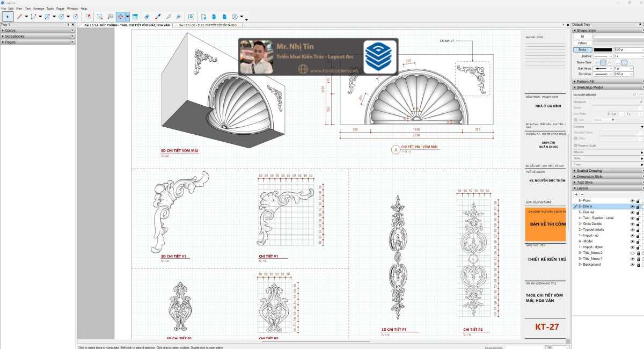The image size is (644, 349).
Task: Expand the Dimension Style panel
Action: [608, 177]
